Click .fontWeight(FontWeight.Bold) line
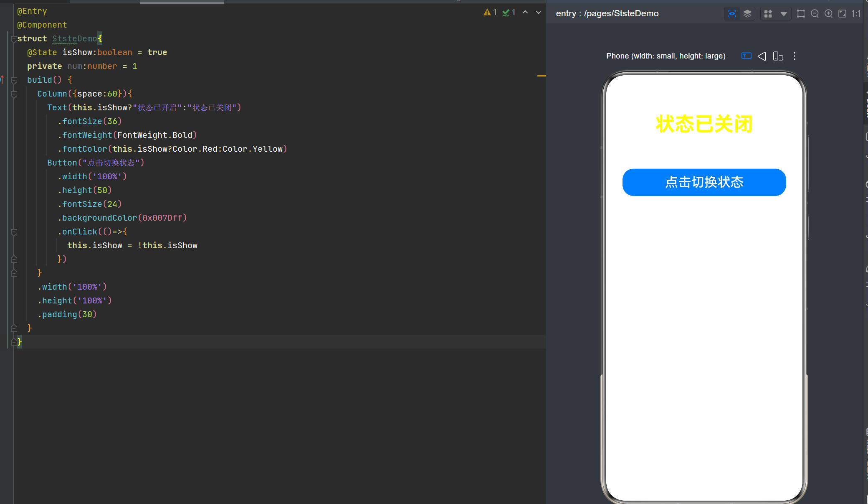This screenshot has width=868, height=504. click(127, 135)
